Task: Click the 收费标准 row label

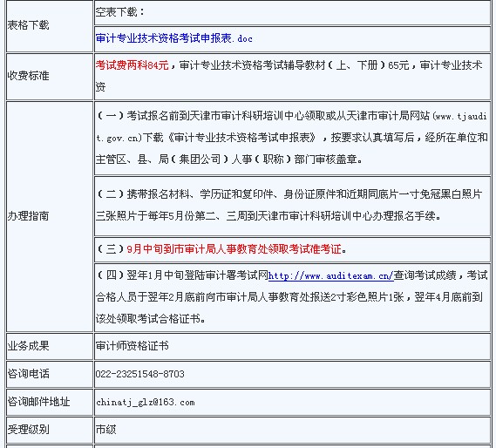Action: point(28,75)
